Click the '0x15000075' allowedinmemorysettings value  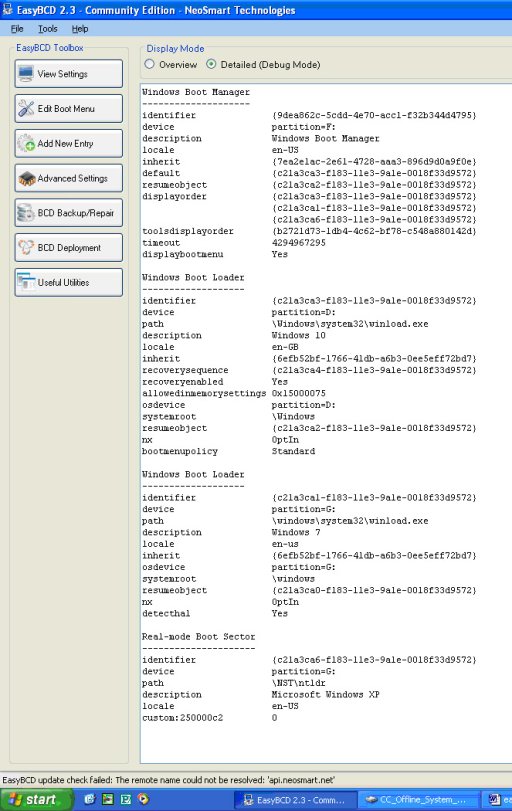coord(298,393)
